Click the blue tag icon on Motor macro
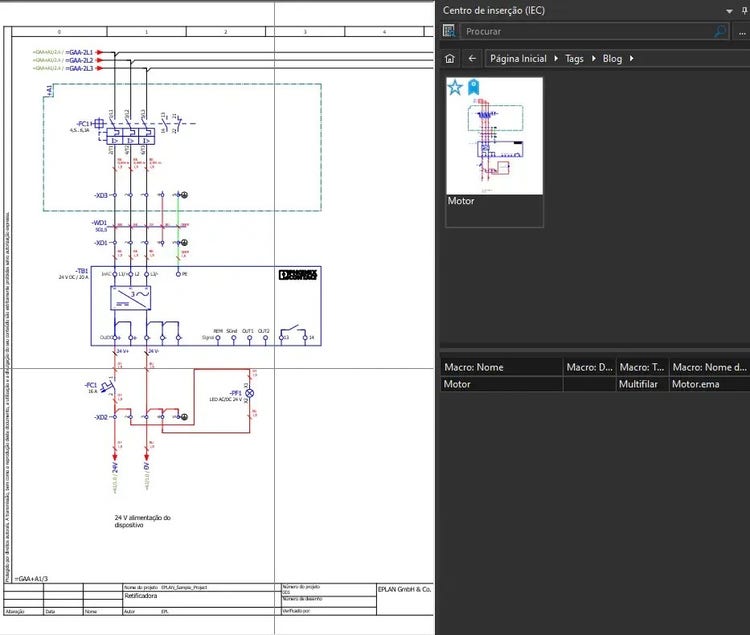The width and height of the screenshot is (750, 635). pos(473,87)
